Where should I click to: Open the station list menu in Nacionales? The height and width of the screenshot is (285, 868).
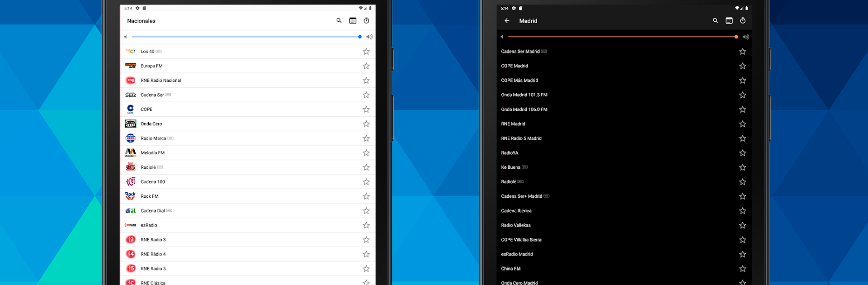point(353,21)
